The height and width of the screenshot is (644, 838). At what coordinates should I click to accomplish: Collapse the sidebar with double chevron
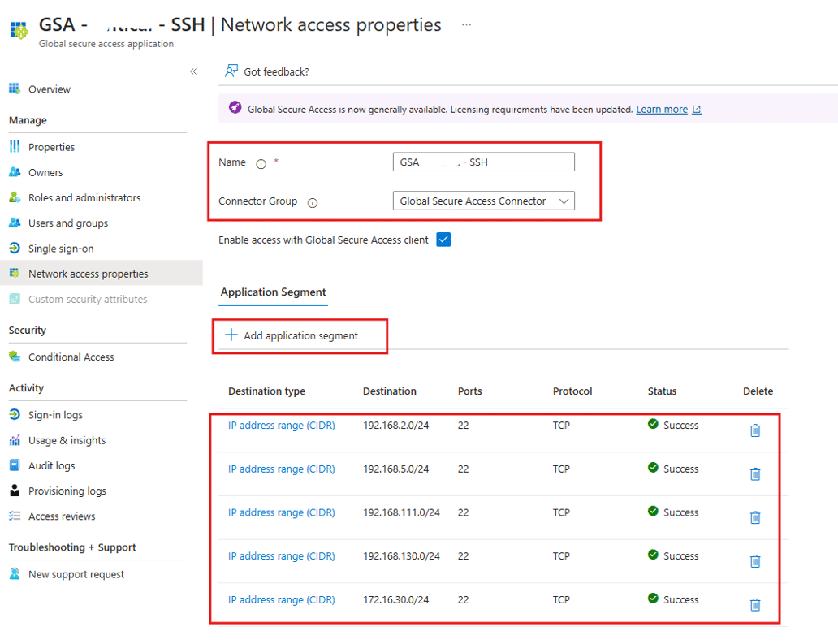[x=193, y=71]
